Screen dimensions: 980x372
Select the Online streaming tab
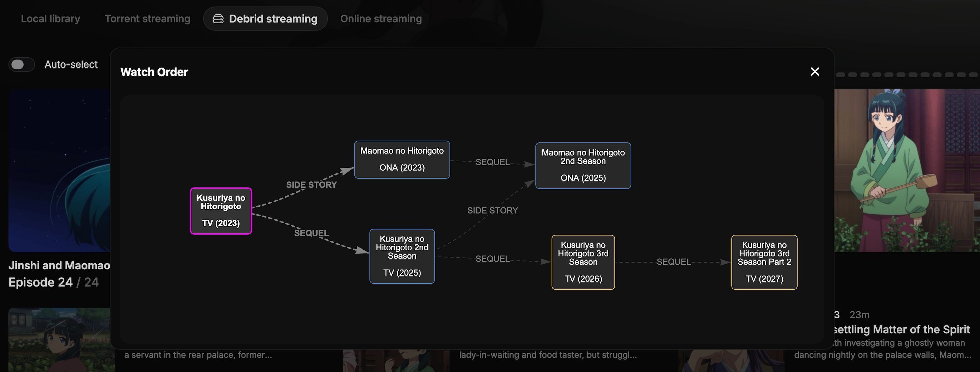pos(381,19)
